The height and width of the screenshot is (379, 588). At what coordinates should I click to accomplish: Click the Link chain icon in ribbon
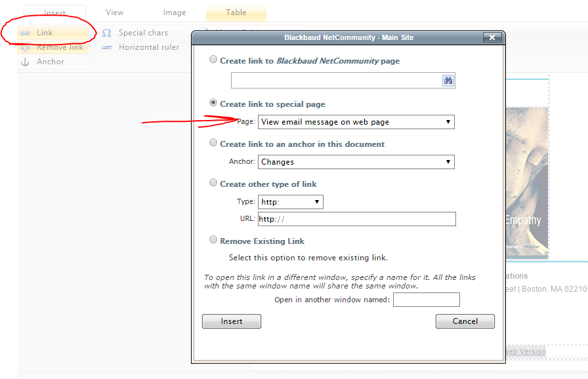coord(25,33)
